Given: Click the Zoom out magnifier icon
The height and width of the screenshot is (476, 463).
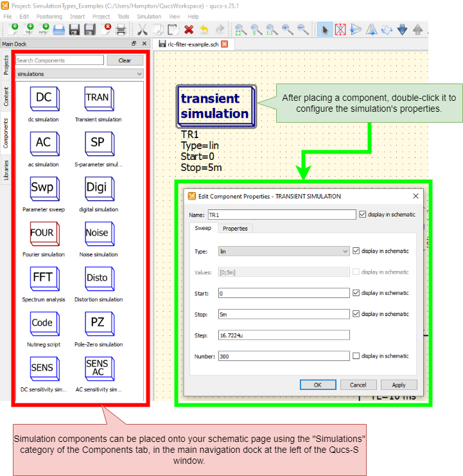Looking at the screenshot, I should click(303, 30).
